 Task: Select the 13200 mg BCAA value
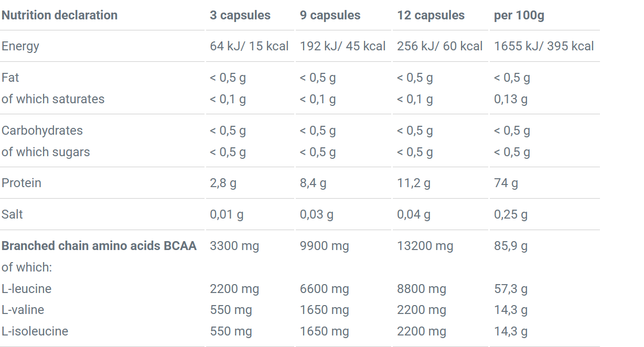[425, 246]
